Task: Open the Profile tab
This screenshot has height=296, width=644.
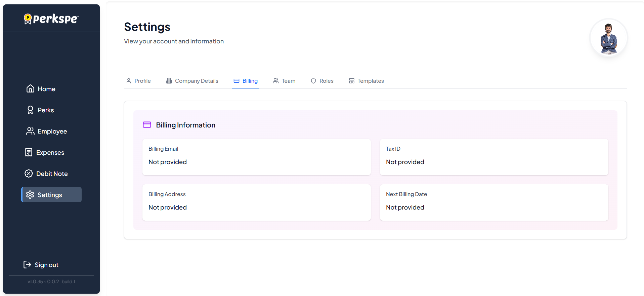Action: [x=138, y=81]
